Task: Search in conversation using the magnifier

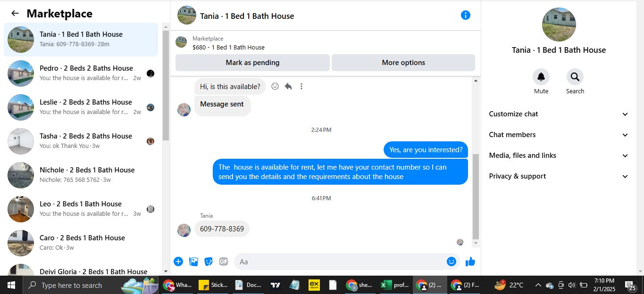Action: 575,77
